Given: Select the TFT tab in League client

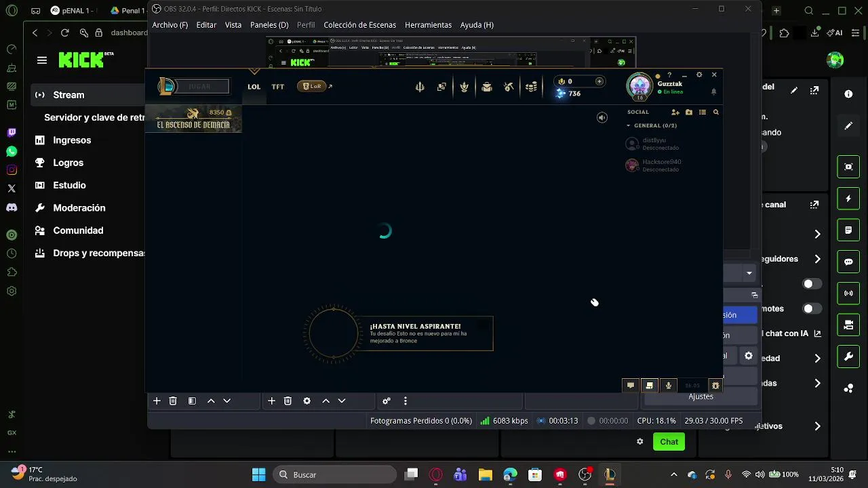Looking at the screenshot, I should click(x=278, y=87).
